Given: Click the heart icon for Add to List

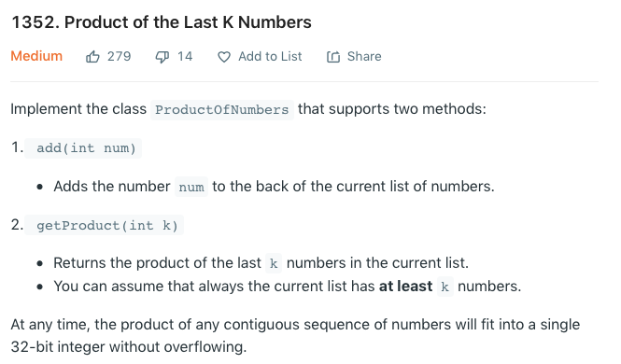Looking at the screenshot, I should pos(224,57).
